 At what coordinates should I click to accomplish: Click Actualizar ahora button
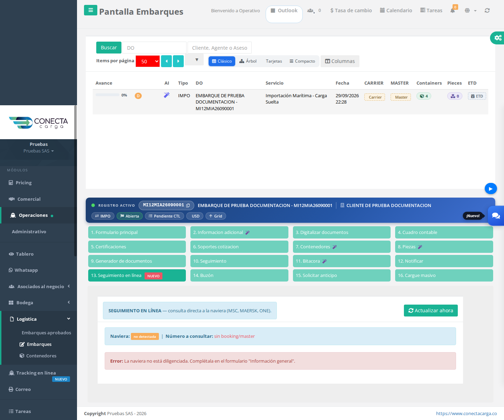[x=431, y=311]
